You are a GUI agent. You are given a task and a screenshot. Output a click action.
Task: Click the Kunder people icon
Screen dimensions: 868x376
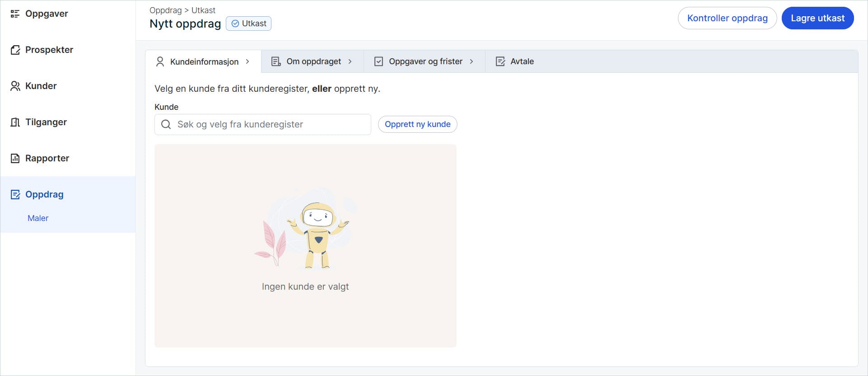(x=15, y=86)
